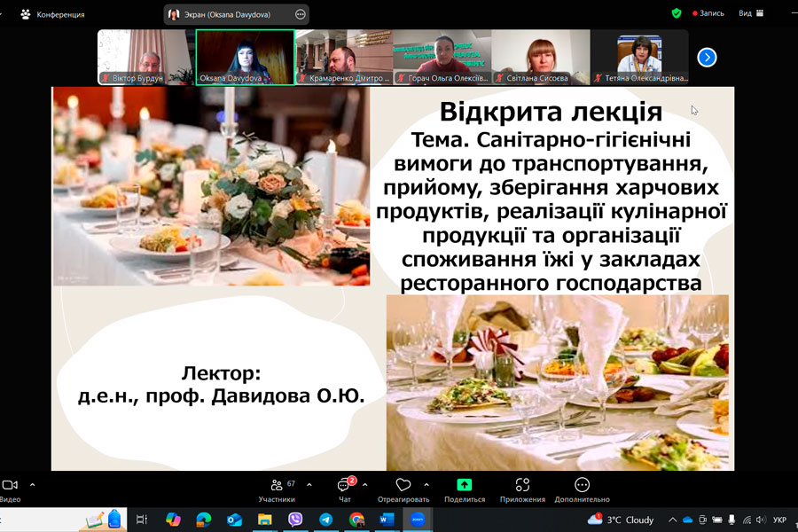This screenshot has height=532, width=798.
Task: Open Google Chrome from taskbar
Action: [x=356, y=520]
